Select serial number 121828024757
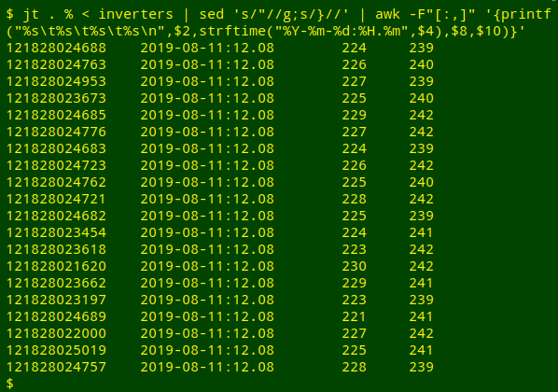 56,367
